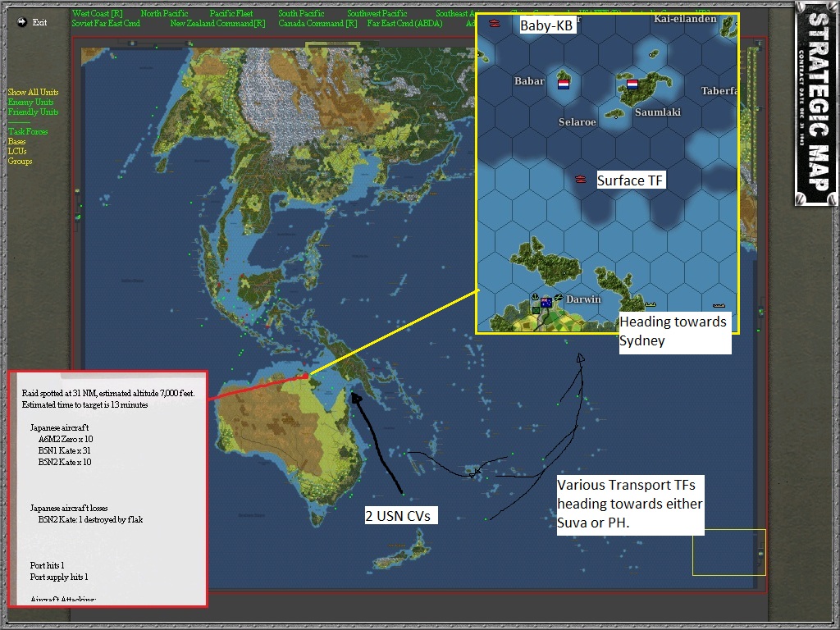Click the Darwin map label
840x630 pixels.
coord(583,299)
